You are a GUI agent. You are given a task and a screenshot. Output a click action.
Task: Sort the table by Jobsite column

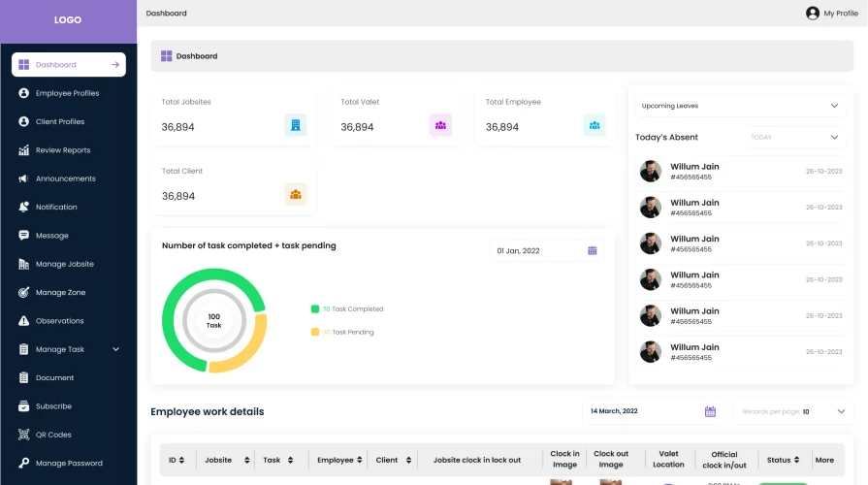pos(246,460)
